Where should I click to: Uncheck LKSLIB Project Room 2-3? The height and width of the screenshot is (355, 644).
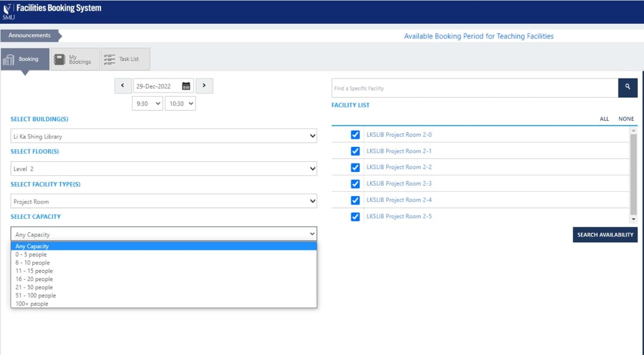click(x=354, y=183)
